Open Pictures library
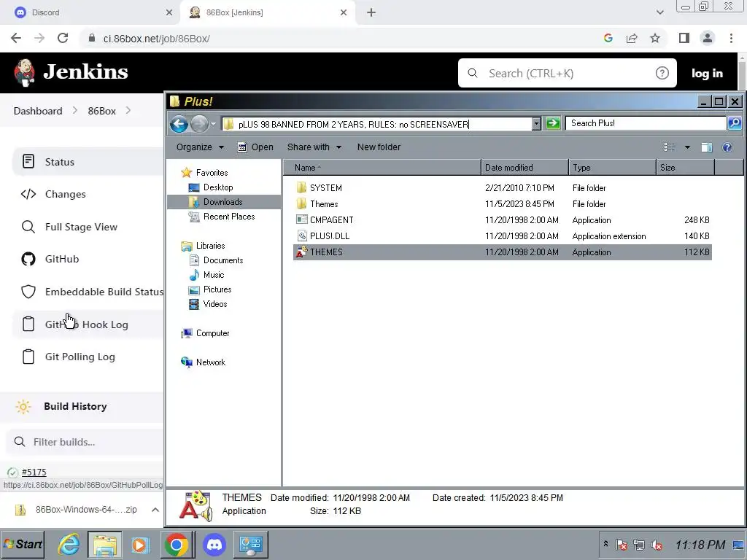This screenshot has height=560, width=747. (211, 289)
